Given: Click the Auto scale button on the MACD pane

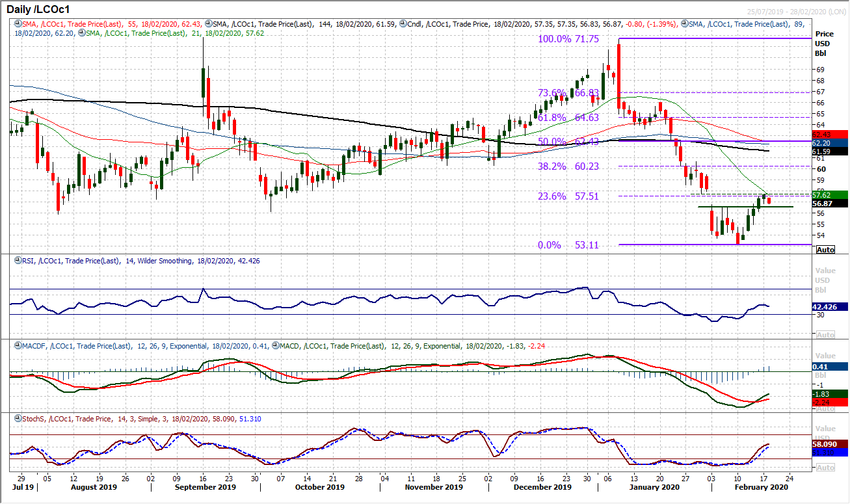Looking at the screenshot, I should pos(825,408).
